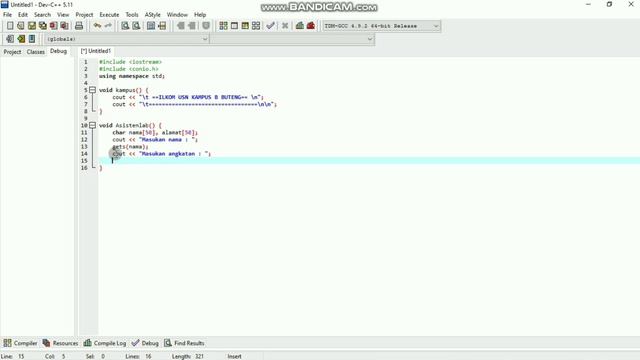
Task: Open the Search menu
Action: (x=42, y=15)
